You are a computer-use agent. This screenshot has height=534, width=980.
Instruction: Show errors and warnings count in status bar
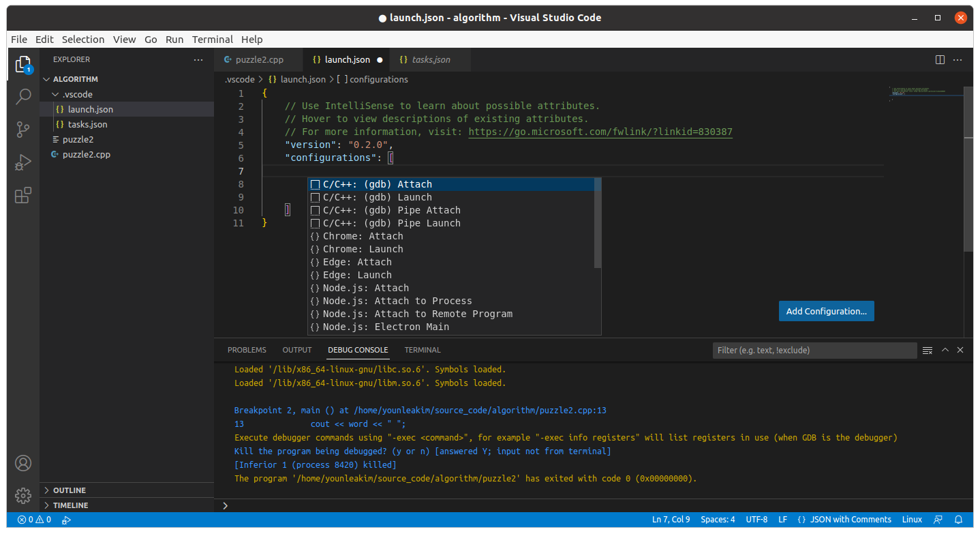pos(35,520)
